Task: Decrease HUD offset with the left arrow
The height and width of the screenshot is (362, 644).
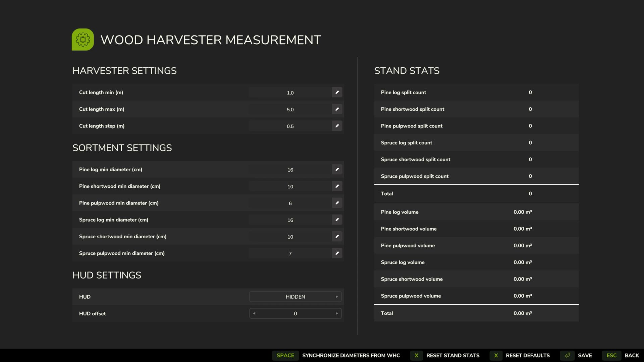Action: [x=254, y=313]
